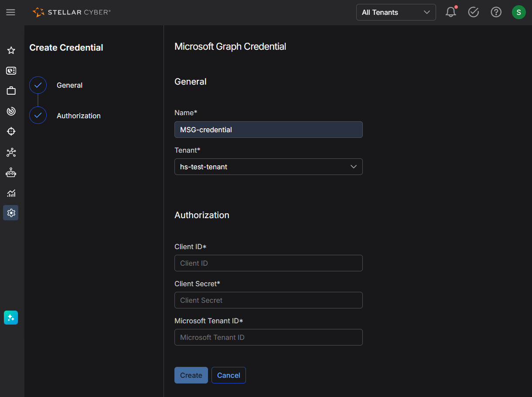Image resolution: width=532 pixels, height=397 pixels.
Task: Open the user avatar S menu
Action: (518, 12)
